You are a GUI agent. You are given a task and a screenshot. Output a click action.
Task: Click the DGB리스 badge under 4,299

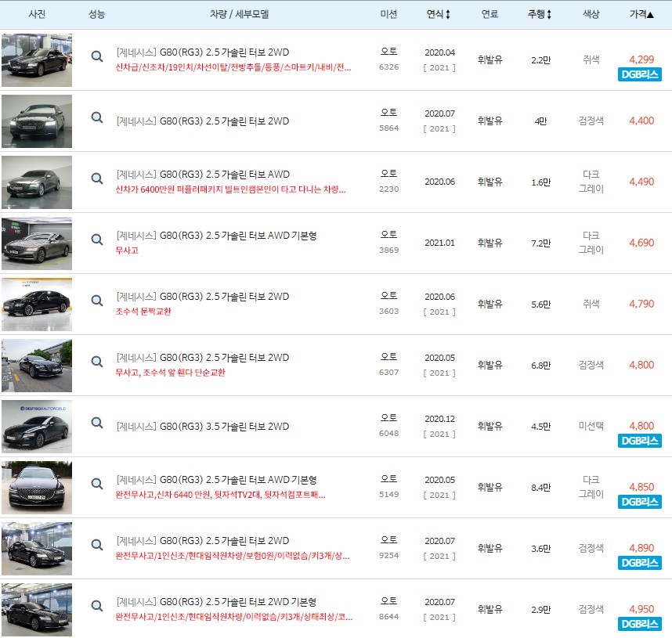640,74
